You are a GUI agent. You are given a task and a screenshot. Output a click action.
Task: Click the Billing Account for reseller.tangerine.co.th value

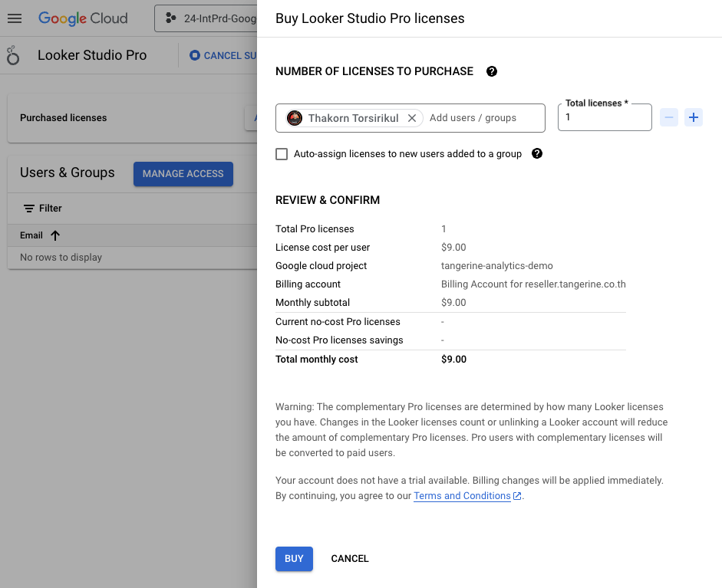(x=533, y=284)
